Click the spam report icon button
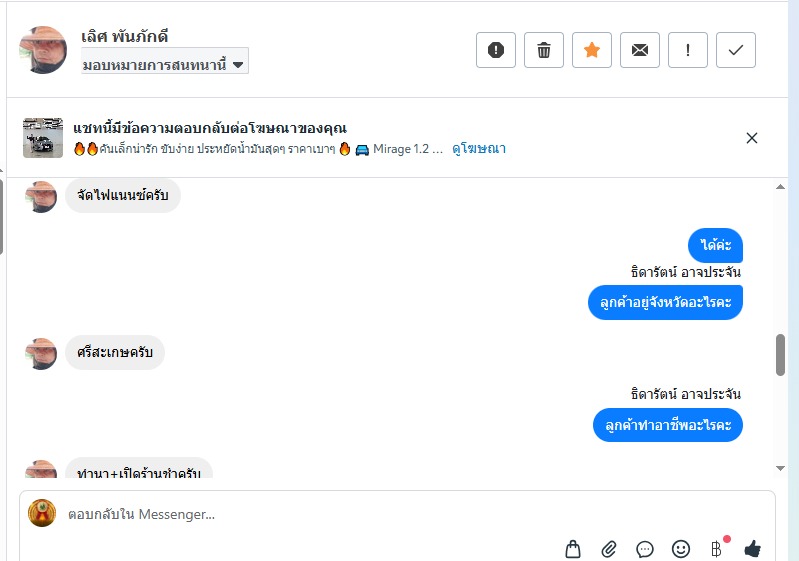 click(496, 50)
